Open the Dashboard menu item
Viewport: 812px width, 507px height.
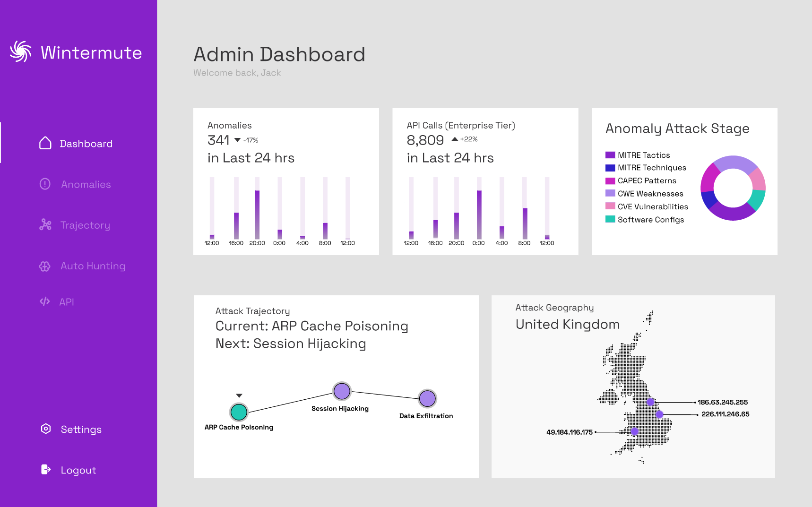86,144
